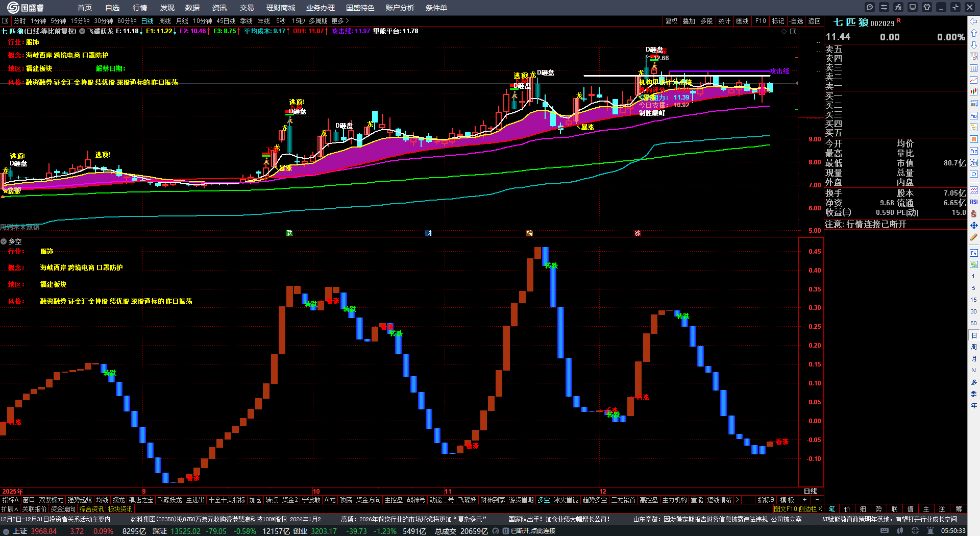The width and height of the screenshot is (980, 536).
Task: Click the 返回 back button
Action: pos(815,21)
